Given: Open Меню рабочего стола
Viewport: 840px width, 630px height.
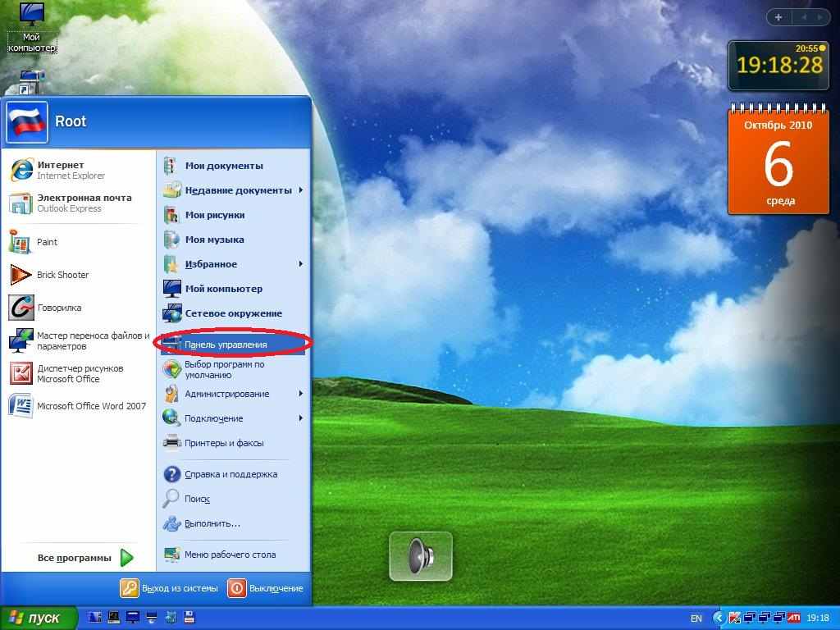Looking at the screenshot, I should (x=234, y=555).
